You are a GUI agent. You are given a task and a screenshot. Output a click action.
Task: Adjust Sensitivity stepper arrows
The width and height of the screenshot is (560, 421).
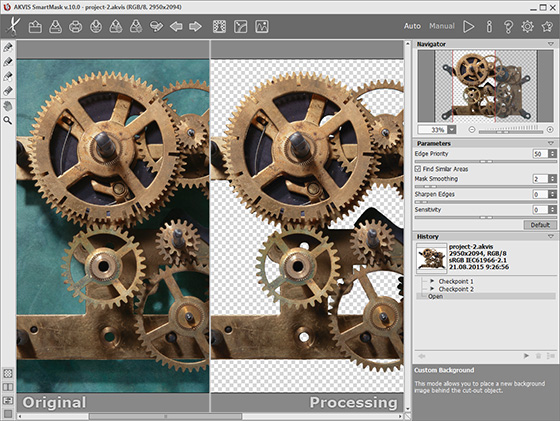[x=552, y=210]
